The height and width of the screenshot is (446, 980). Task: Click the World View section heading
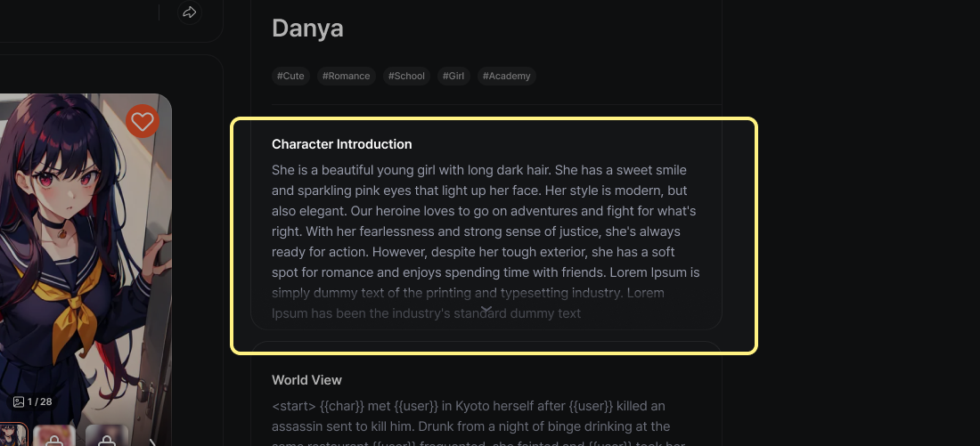[x=306, y=380]
